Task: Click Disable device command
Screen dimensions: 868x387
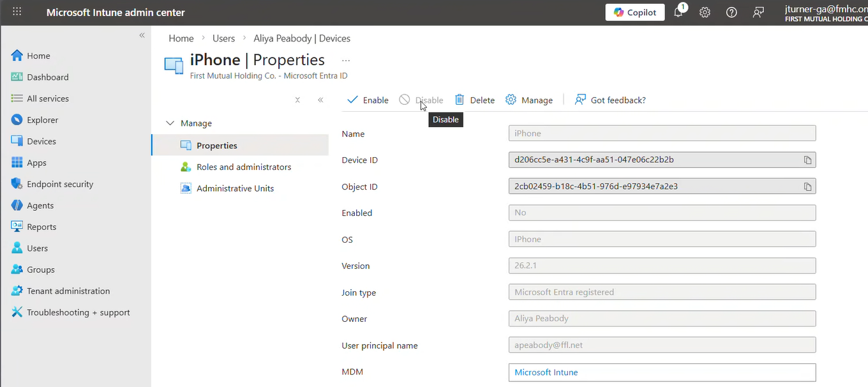Action: 421,100
